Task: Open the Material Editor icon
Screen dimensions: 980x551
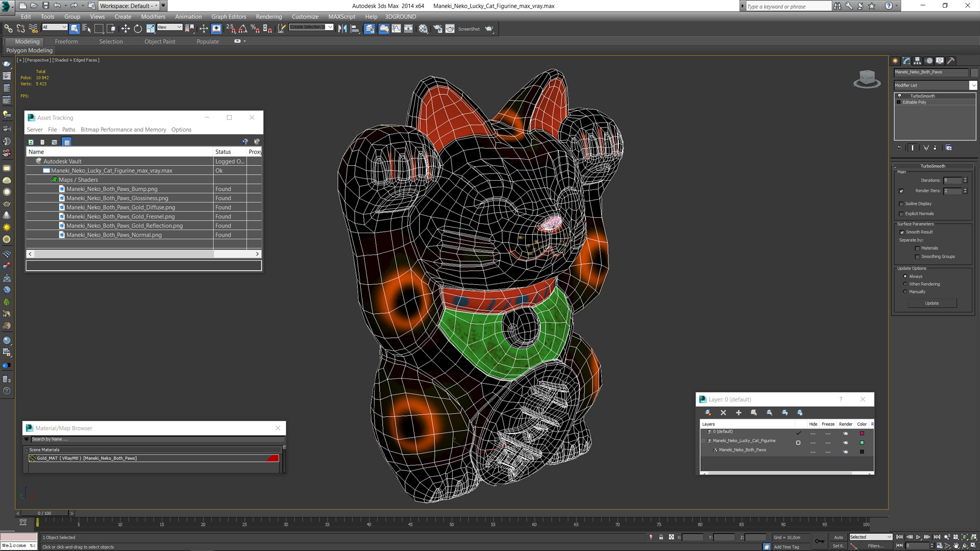Action: (423, 29)
